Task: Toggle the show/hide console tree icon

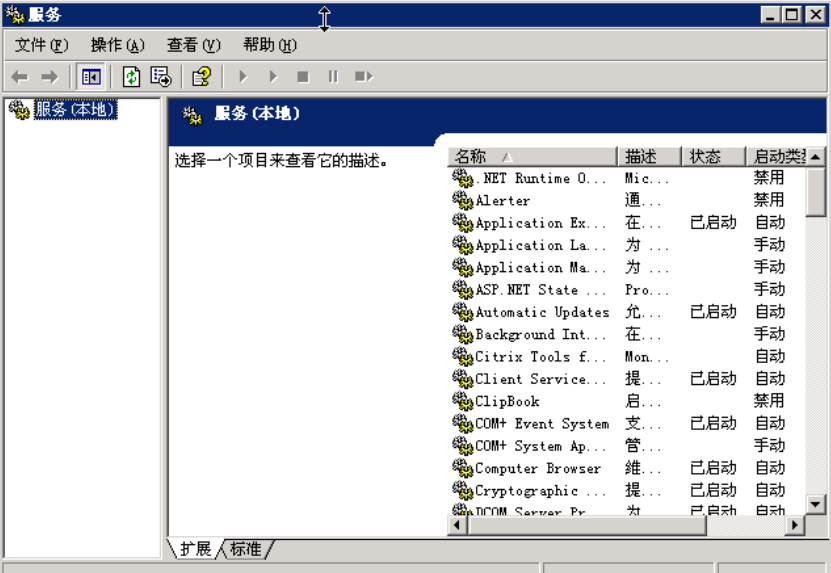Action: (x=91, y=77)
